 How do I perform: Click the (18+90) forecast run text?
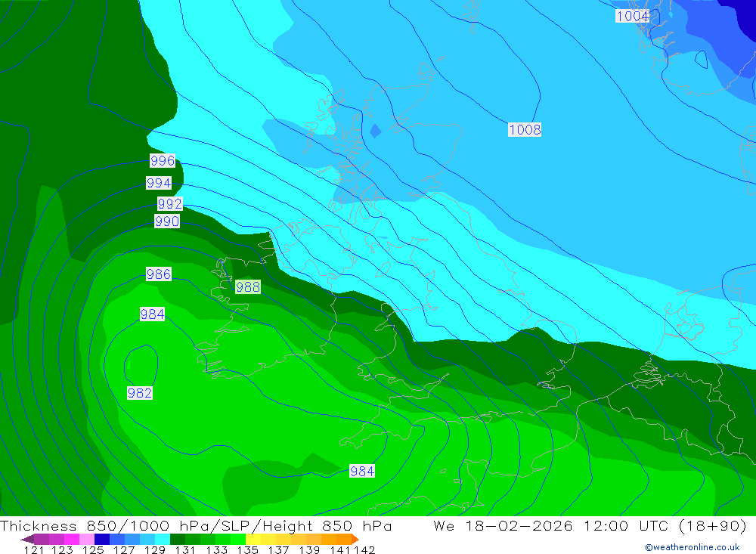click(713, 525)
